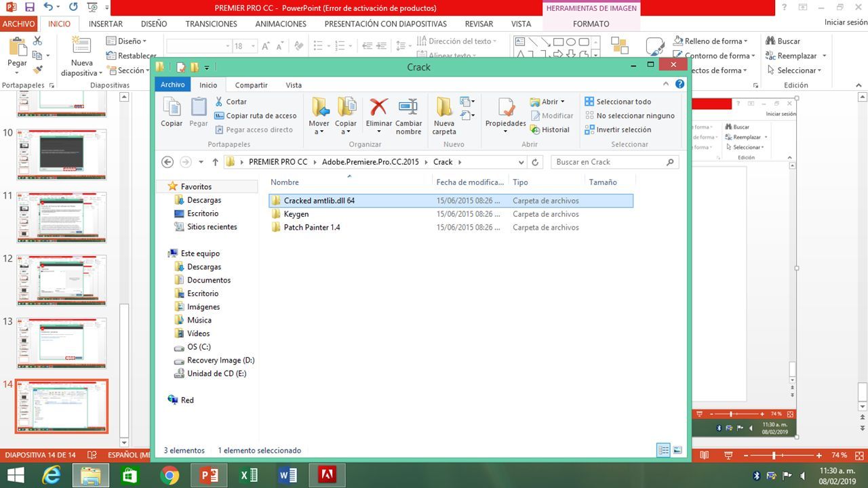This screenshot has width=868, height=488.
Task: Click PowerPoint zoom slider handle
Action: click(774, 455)
